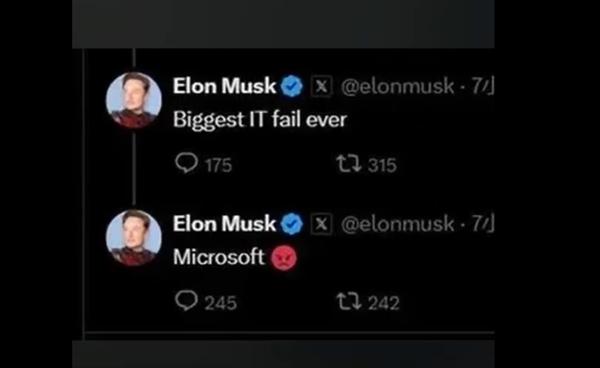Screen dimensions: 600x368
Task: Click @elonmusk handle on the Microsoft tweet
Action: click(397, 224)
